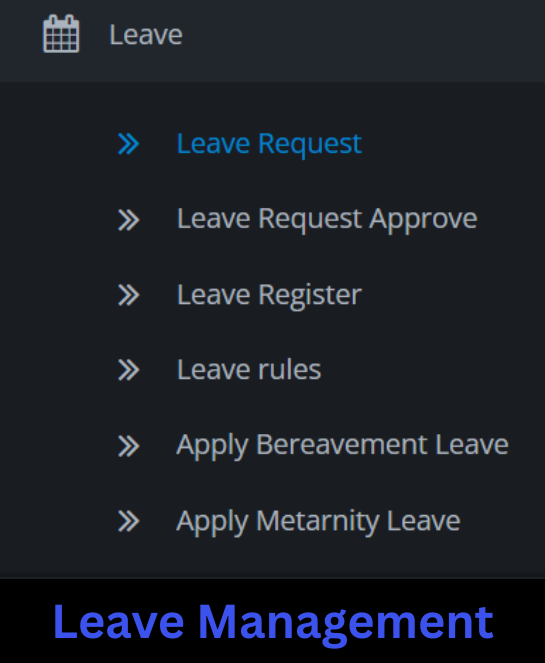Open the Leave Request page
This screenshot has height=663, width=545.
click(269, 144)
